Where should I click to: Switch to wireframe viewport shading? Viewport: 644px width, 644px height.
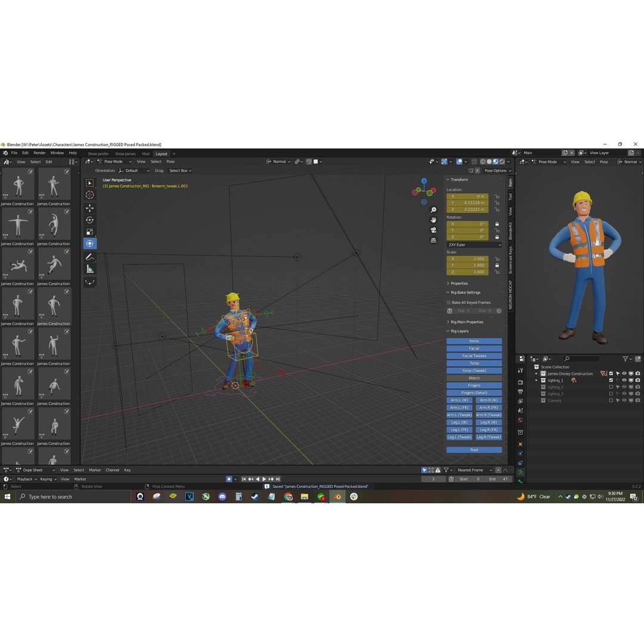pyautogui.click(x=482, y=162)
